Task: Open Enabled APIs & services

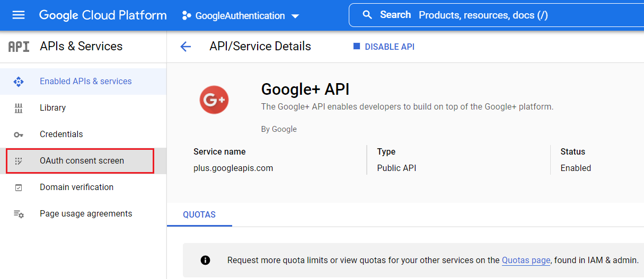Action: (x=83, y=82)
